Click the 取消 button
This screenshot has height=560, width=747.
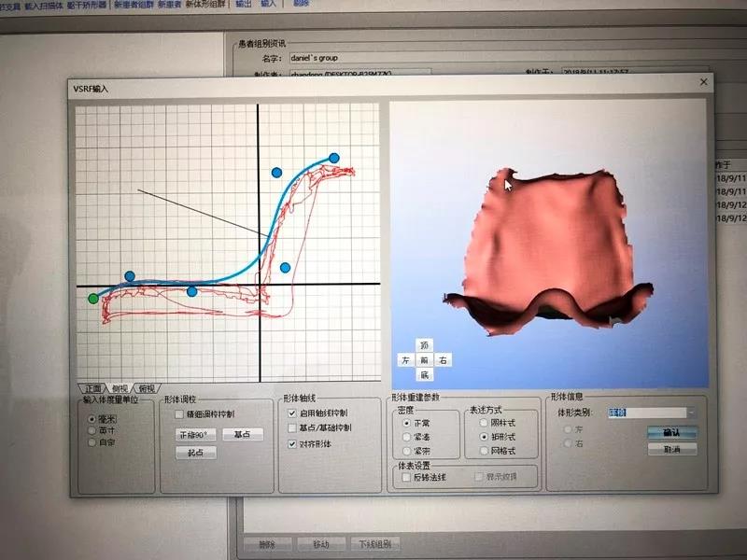click(x=671, y=449)
